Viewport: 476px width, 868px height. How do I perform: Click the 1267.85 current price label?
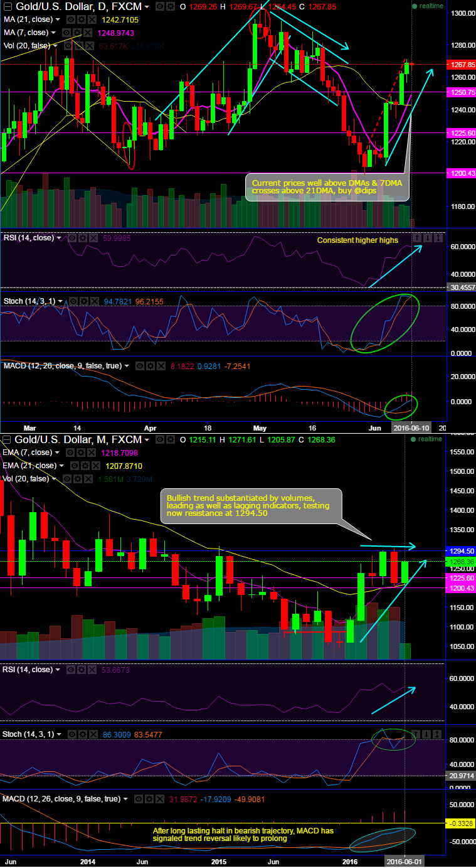coord(460,64)
